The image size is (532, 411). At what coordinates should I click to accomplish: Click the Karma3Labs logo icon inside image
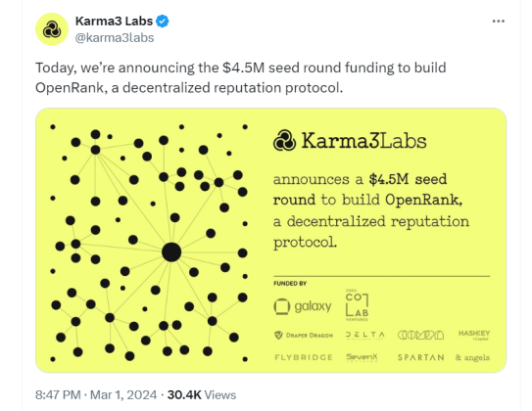click(284, 140)
